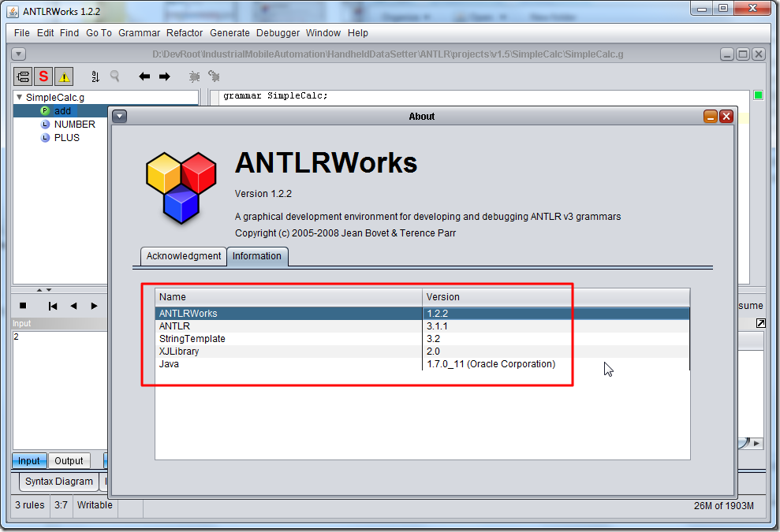The image size is (780, 532).
Task: Open the Debugger menu
Action: click(x=278, y=33)
